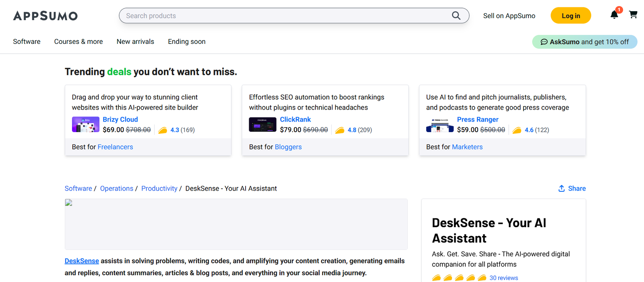Click the taco rating icon beside 4.3

click(x=163, y=130)
